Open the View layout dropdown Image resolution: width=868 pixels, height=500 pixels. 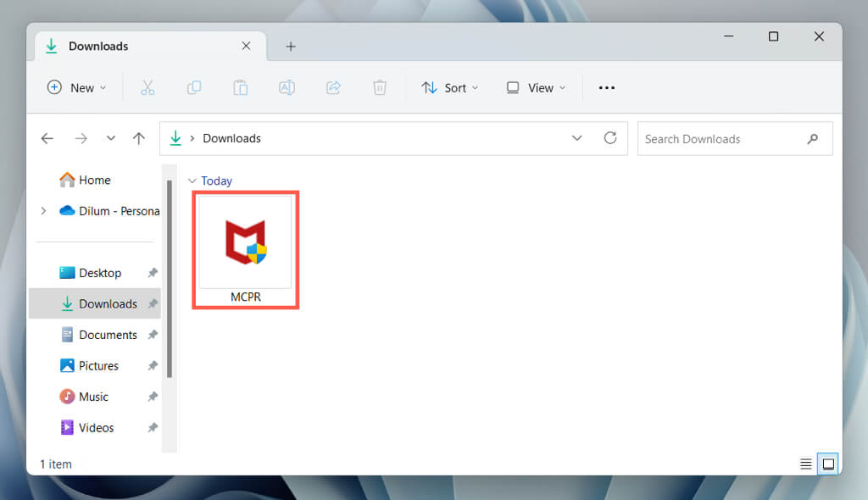tap(536, 87)
